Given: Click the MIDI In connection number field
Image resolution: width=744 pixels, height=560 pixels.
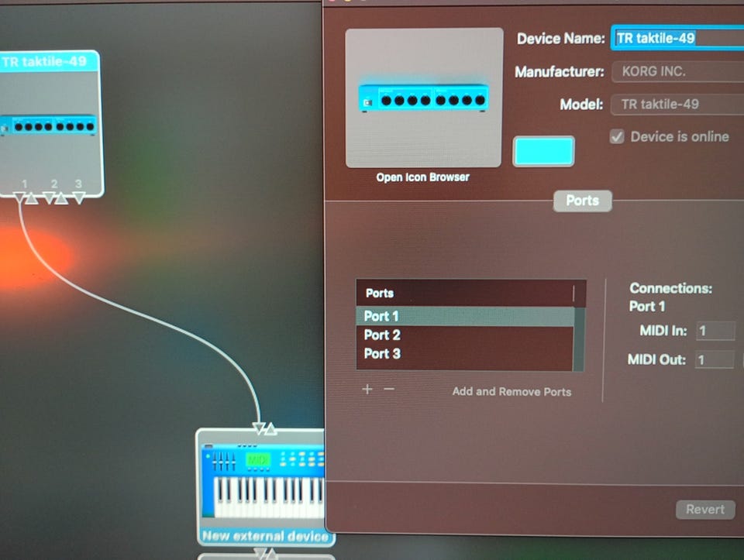Looking at the screenshot, I should (715, 331).
